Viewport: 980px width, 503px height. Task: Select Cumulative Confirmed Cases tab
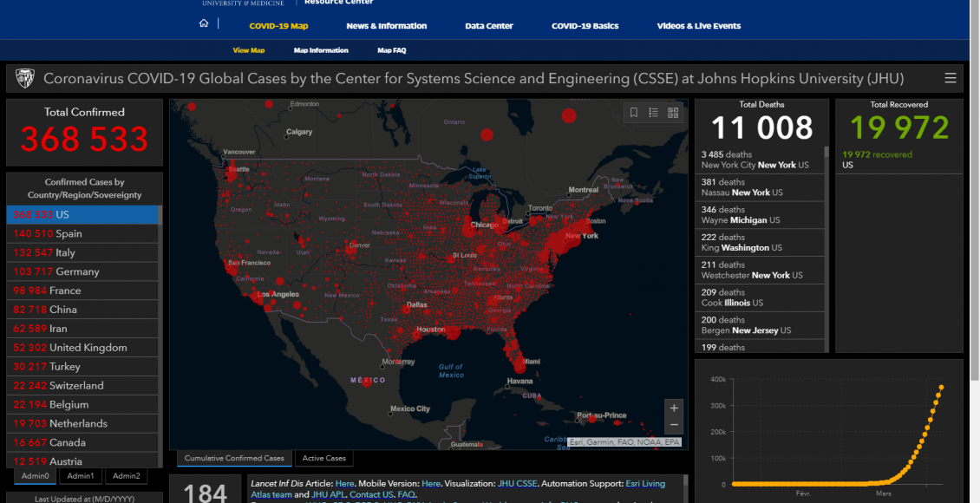[234, 459]
